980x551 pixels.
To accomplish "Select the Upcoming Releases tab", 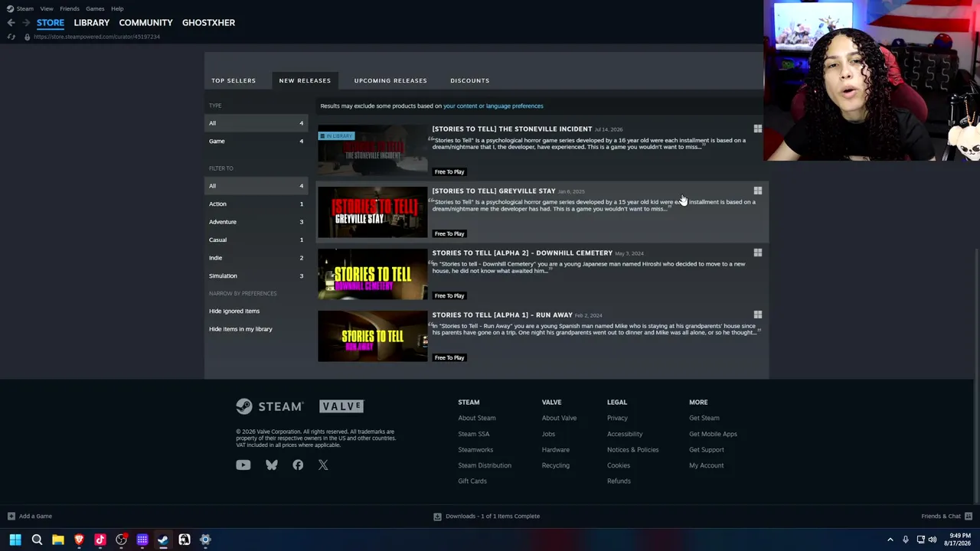I will tap(390, 80).
